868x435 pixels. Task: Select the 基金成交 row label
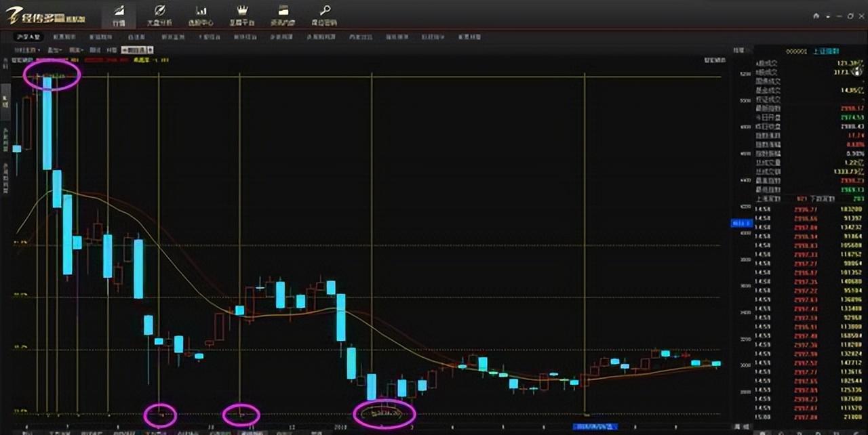tap(768, 89)
